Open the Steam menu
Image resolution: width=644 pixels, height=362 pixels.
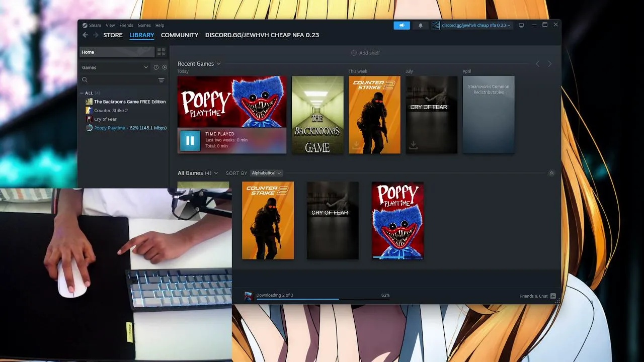tap(95, 25)
